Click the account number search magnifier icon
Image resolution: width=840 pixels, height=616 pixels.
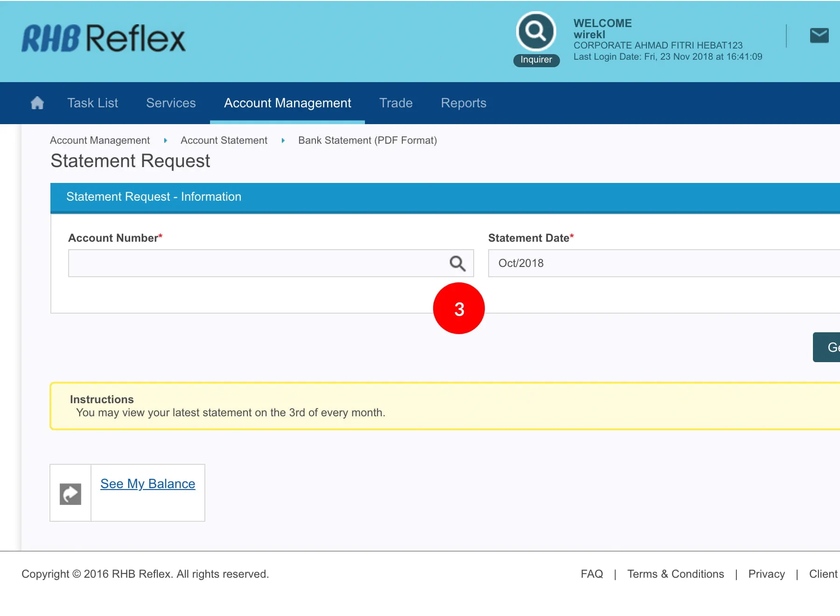pos(457,263)
